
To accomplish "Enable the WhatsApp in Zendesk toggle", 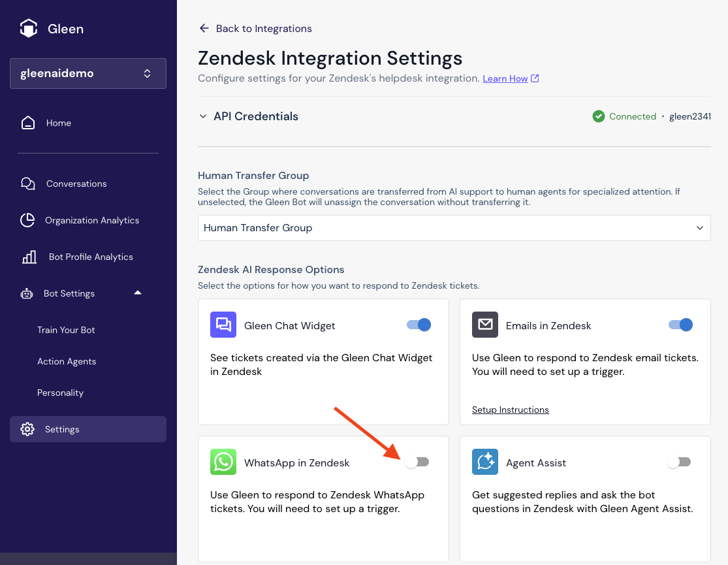I will 417,462.
